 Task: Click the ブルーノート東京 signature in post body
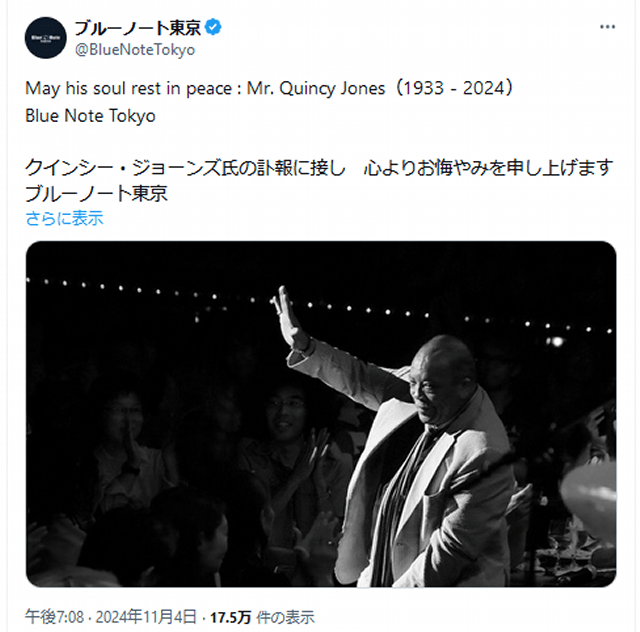96,194
